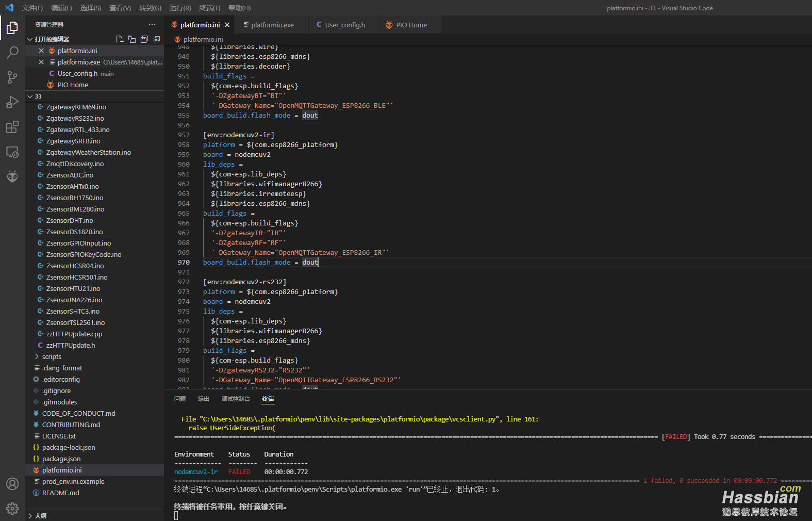Switch to the platformio.exe tab
The height and width of the screenshot is (521, 812).
click(273, 25)
